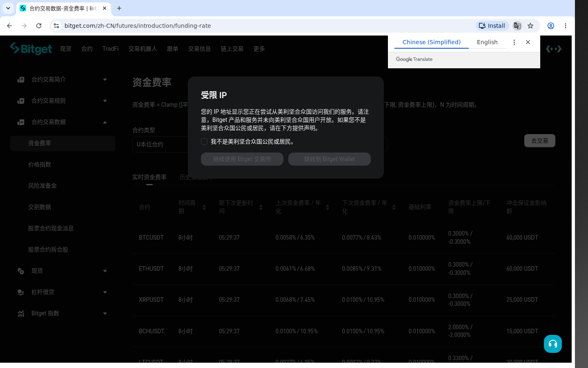Reload the page

[39, 26]
